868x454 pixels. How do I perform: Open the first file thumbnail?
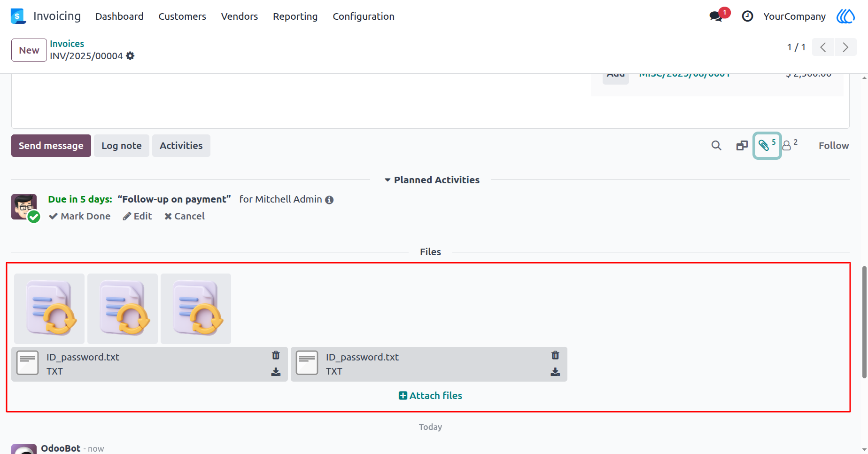(x=49, y=309)
